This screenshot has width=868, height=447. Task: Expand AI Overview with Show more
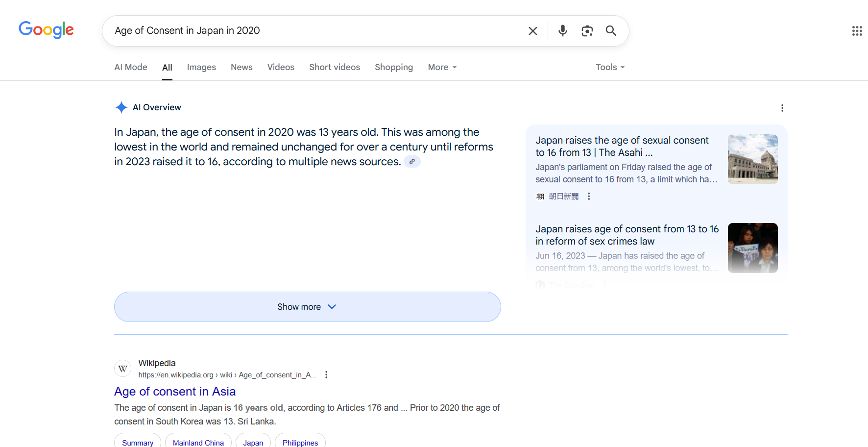tap(308, 307)
